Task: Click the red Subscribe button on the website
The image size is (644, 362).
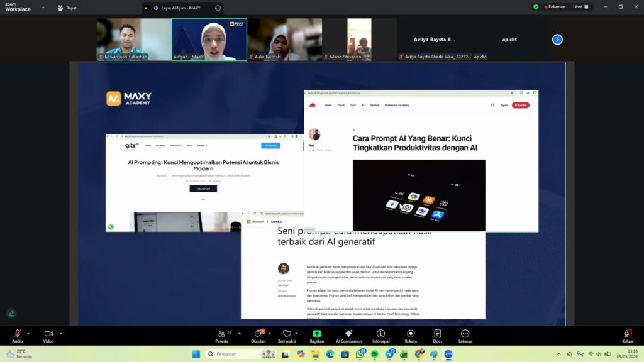Action: 521,106
